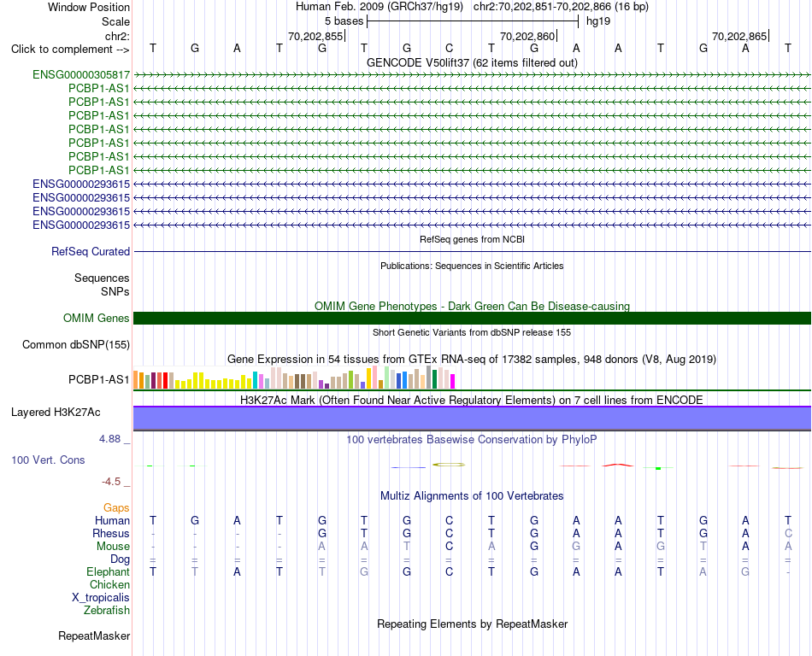Click the 4.88 PhyloP maximum value
Image resolution: width=812 pixels, height=656 pixels.
coord(109,439)
